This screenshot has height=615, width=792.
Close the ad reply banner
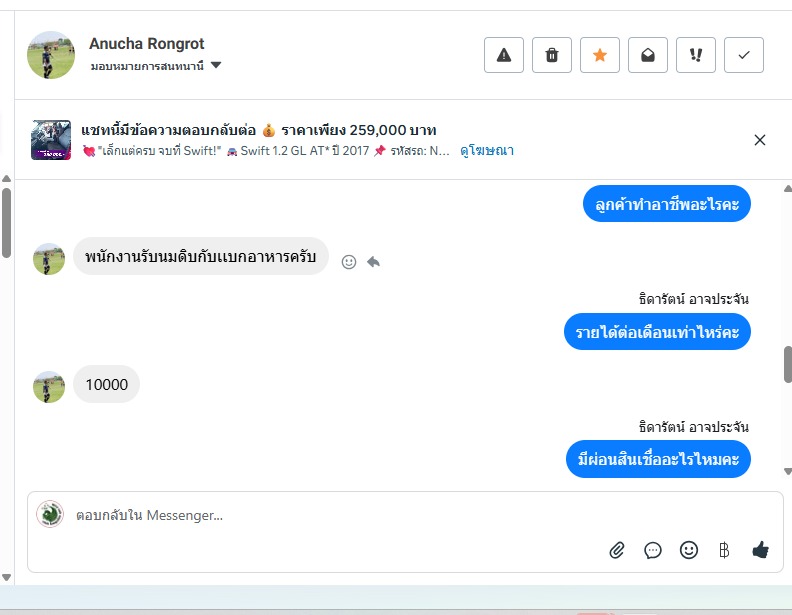click(760, 140)
